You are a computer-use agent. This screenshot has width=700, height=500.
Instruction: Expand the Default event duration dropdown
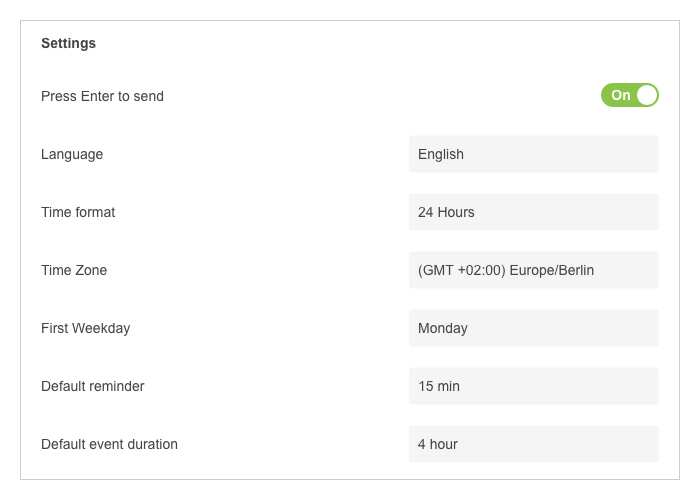(x=533, y=444)
